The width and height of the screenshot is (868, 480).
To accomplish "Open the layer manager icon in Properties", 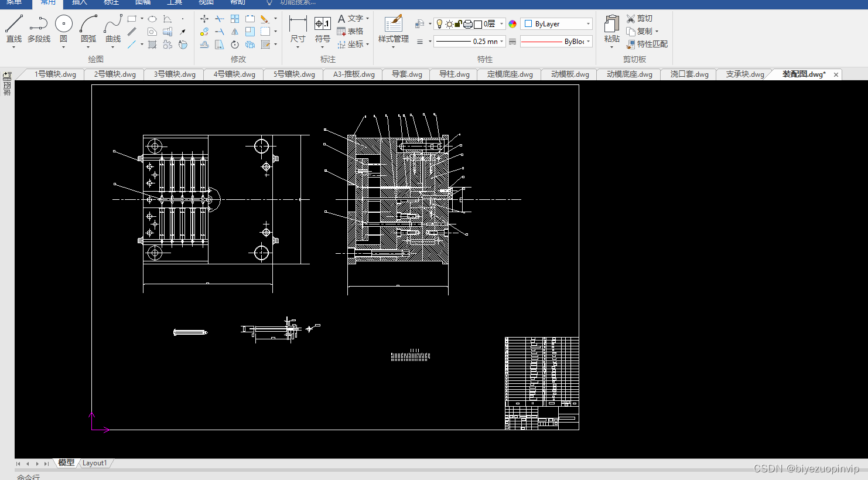I will [x=419, y=23].
